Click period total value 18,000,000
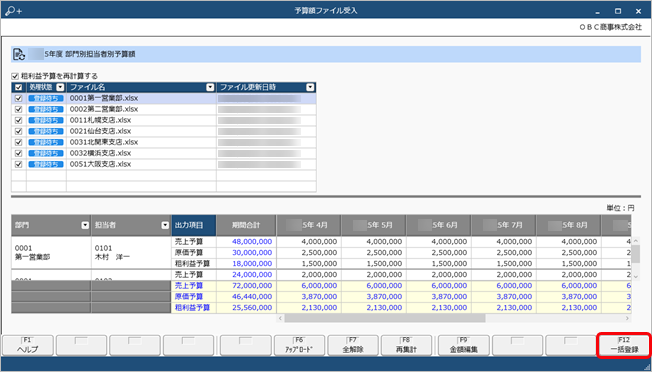The height and width of the screenshot is (372, 652). click(252, 264)
